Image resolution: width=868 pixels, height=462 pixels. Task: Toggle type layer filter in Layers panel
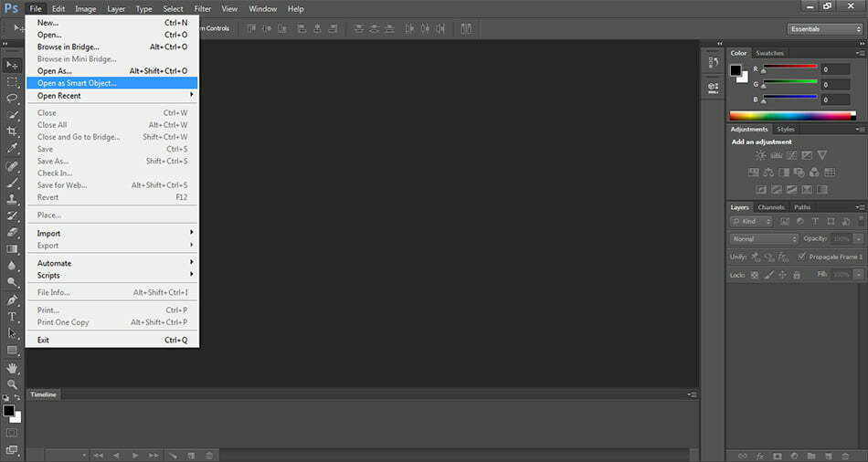coord(815,222)
